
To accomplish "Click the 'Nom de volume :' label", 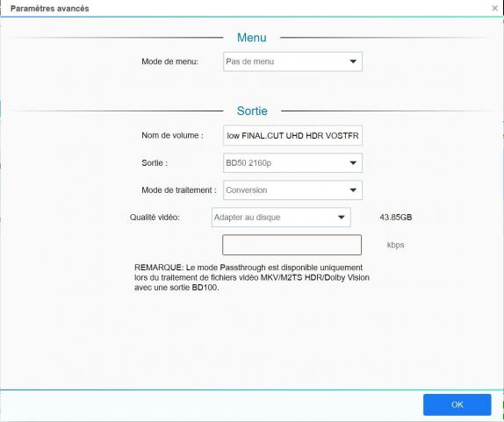I will [172, 135].
